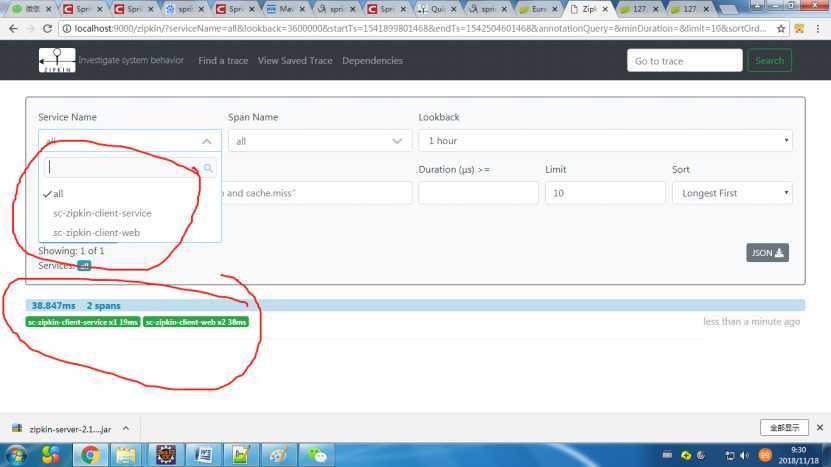Open the Chrome three-dot menu

click(x=818, y=29)
